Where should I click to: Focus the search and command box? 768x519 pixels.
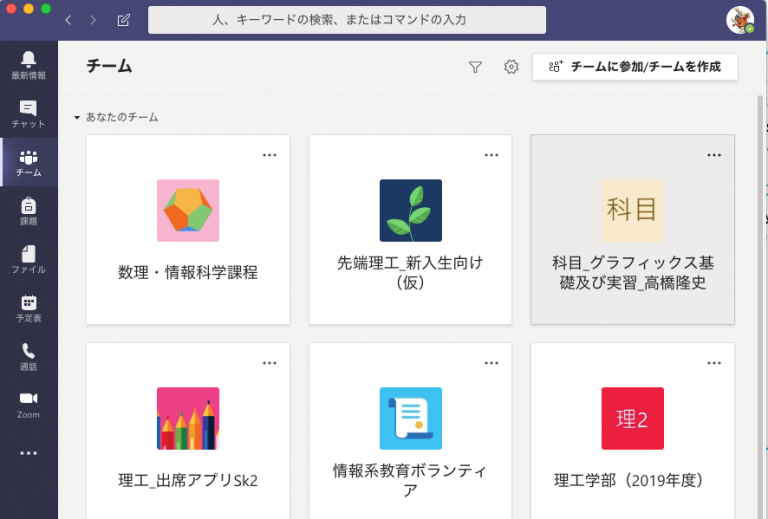point(347,20)
